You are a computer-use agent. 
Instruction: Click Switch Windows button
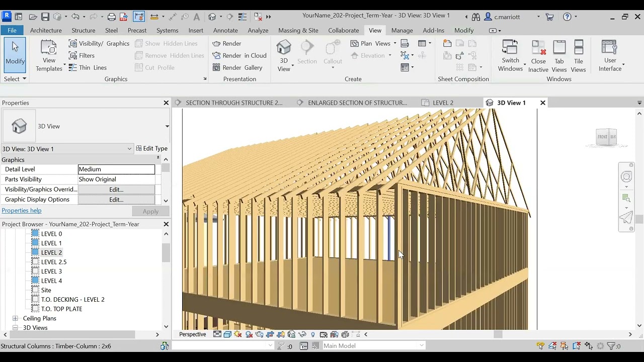coord(510,56)
